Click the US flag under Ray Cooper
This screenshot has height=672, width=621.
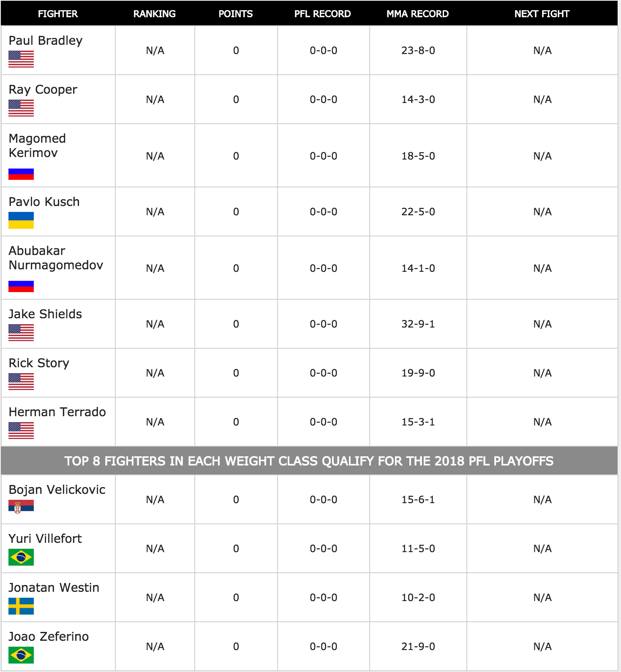tap(21, 108)
